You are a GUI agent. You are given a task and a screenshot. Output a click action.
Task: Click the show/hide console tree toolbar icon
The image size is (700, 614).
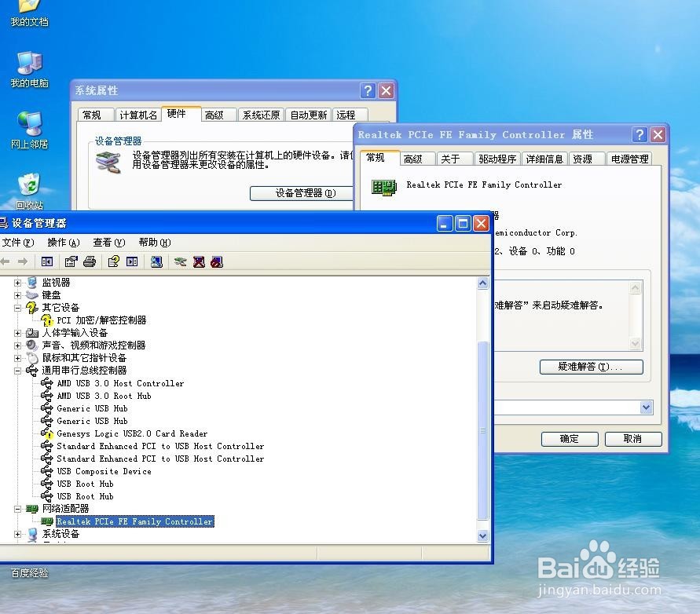pos(46,261)
